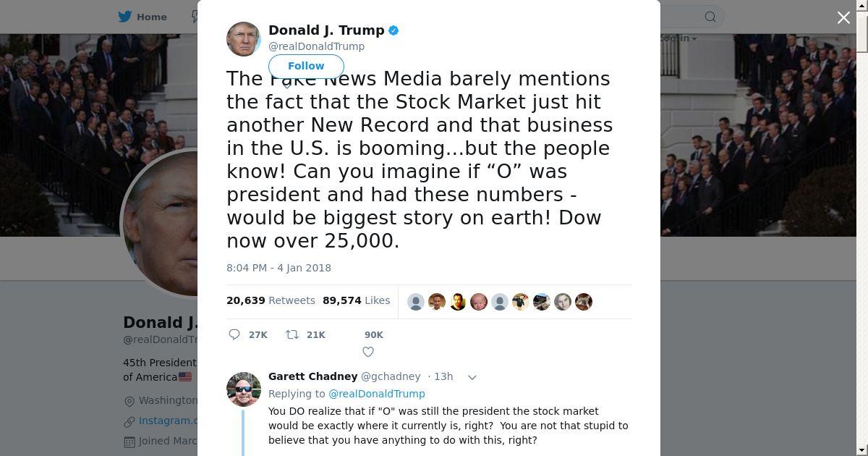Click the reply speech bubble icon

coord(234,334)
